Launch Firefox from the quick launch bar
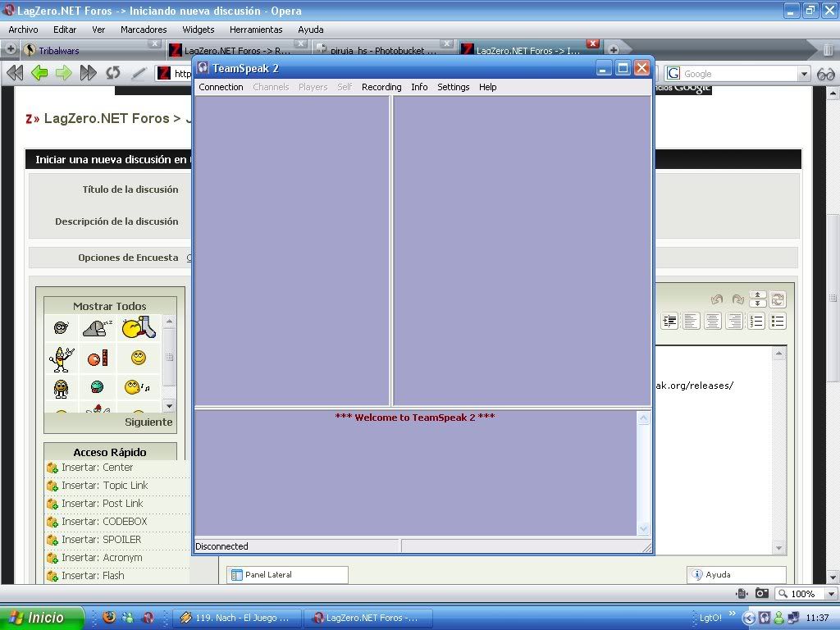The image size is (840, 630). click(x=109, y=618)
